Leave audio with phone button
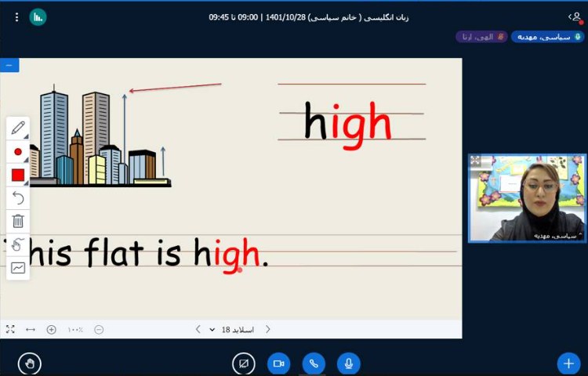This screenshot has height=376, width=588. pyautogui.click(x=314, y=363)
